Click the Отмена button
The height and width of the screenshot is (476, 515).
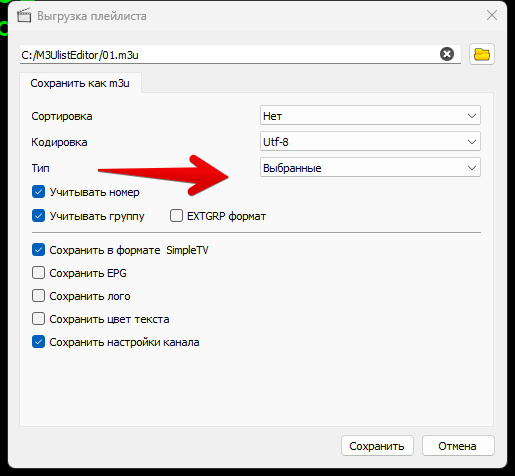point(458,446)
